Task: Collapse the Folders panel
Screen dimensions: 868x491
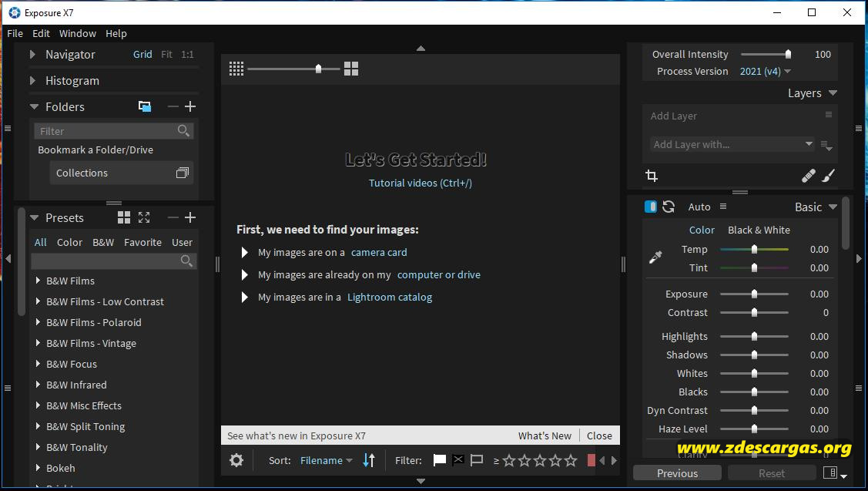Action: click(34, 106)
